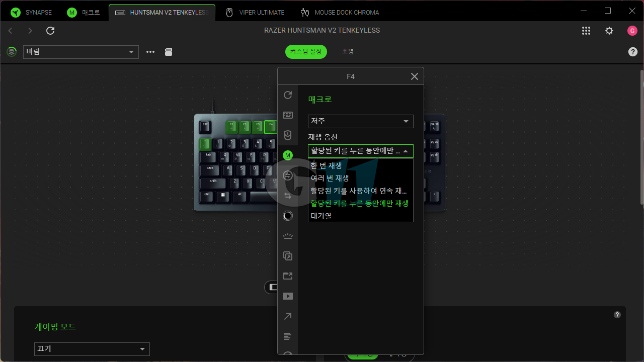Click the vertical scrollbar on the right edge
Screen dimensions: 644x362
(641, 137)
